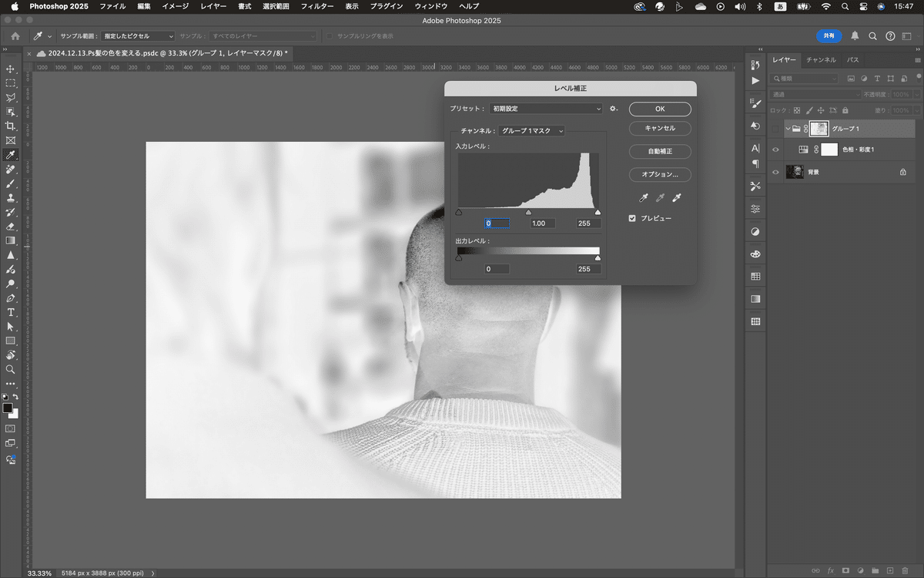Image resolution: width=924 pixels, height=578 pixels.
Task: Open the フィルター menu
Action: (317, 6)
